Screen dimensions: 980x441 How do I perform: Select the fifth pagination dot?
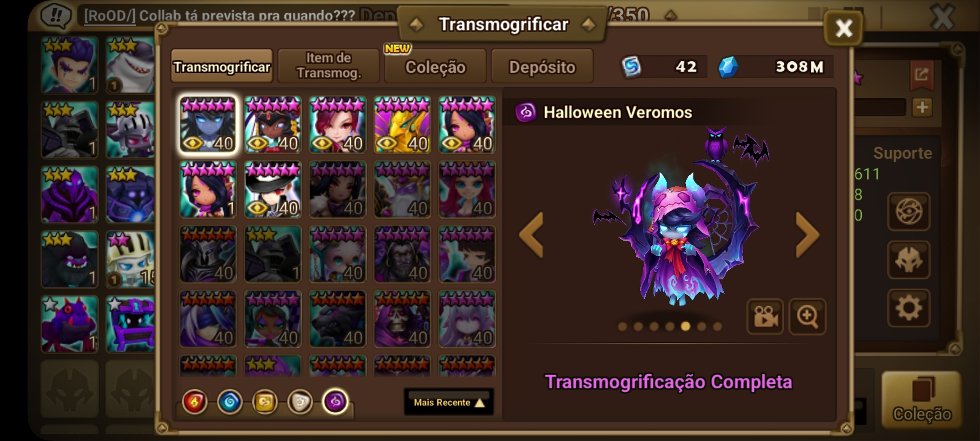point(685,326)
